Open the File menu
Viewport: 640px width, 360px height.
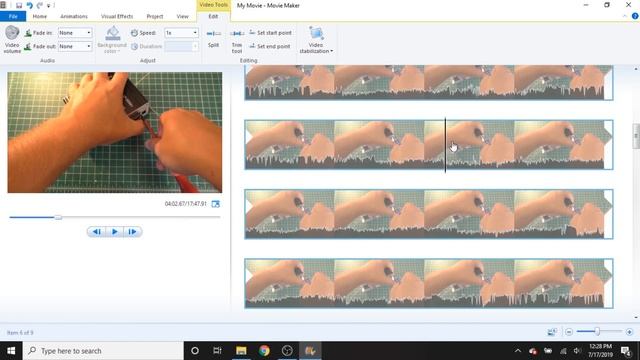tap(13, 16)
